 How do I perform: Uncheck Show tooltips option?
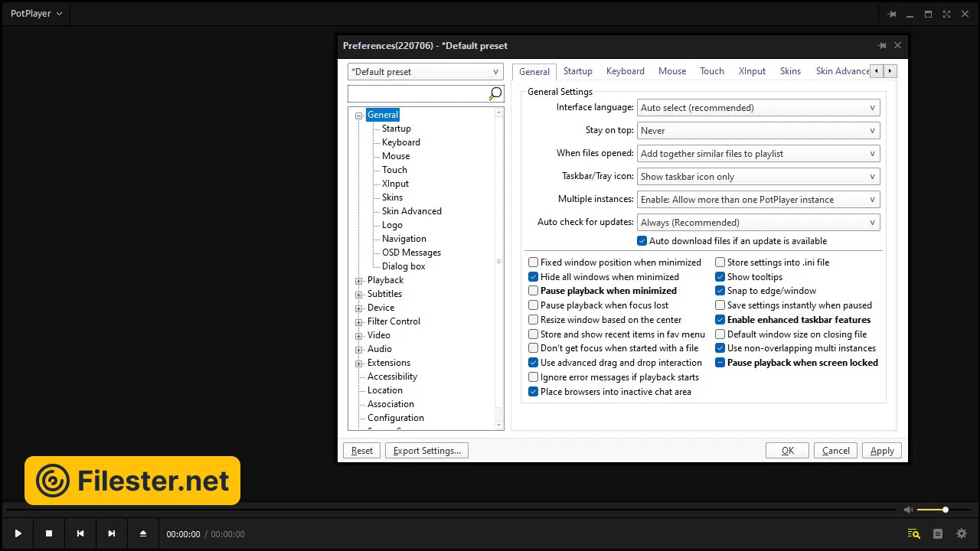pos(720,277)
